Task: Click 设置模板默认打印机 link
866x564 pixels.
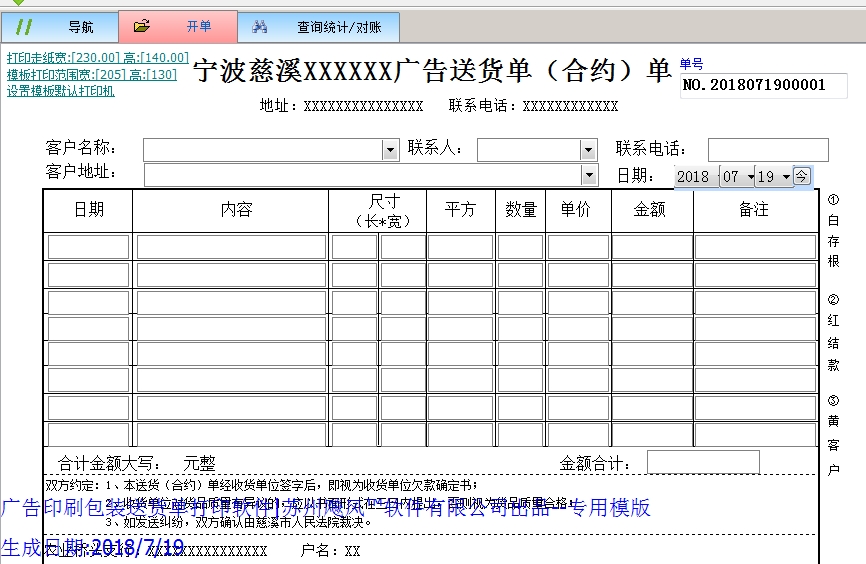Action: (61, 91)
